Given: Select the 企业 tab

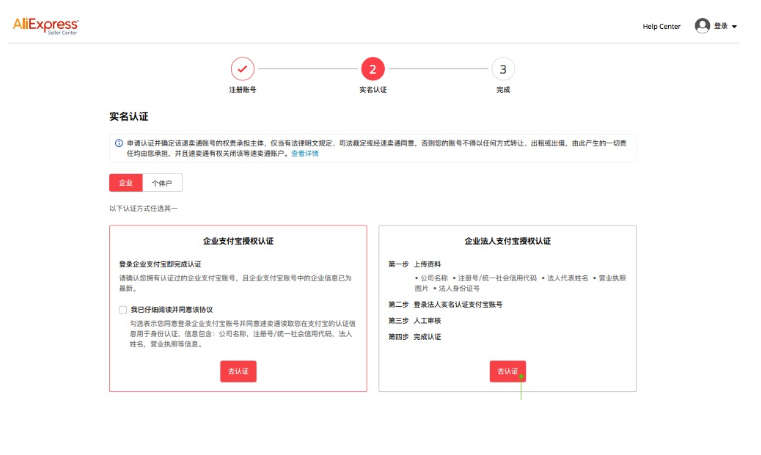Looking at the screenshot, I should pos(126,183).
